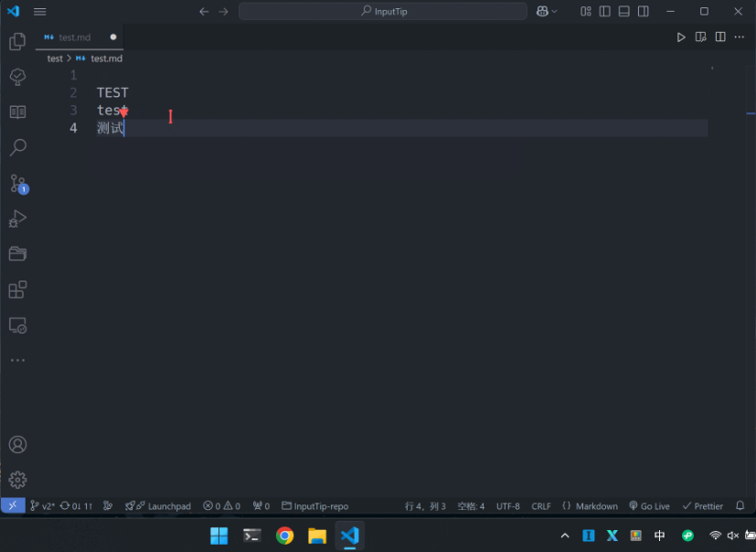The width and height of the screenshot is (756, 552).
Task: Open the Source Control view
Action: pyautogui.click(x=18, y=185)
